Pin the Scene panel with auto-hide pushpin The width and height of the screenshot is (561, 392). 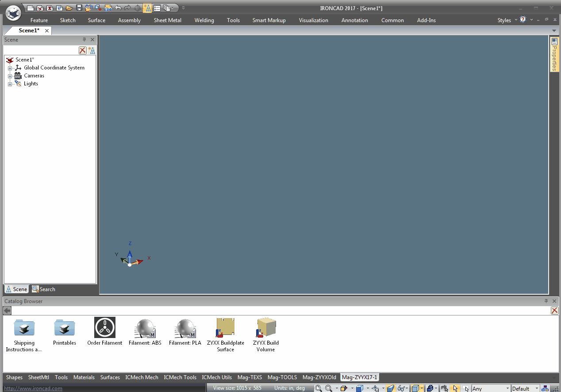pos(85,40)
